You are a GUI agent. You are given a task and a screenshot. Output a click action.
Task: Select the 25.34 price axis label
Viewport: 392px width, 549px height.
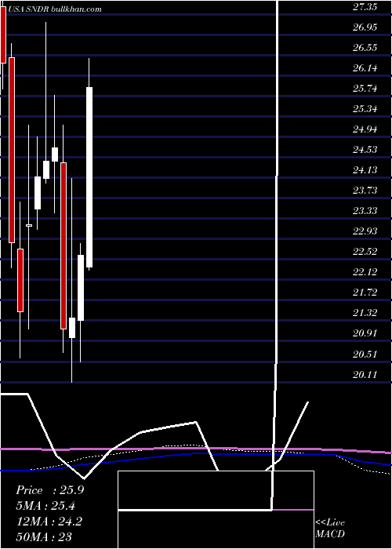coord(365,108)
